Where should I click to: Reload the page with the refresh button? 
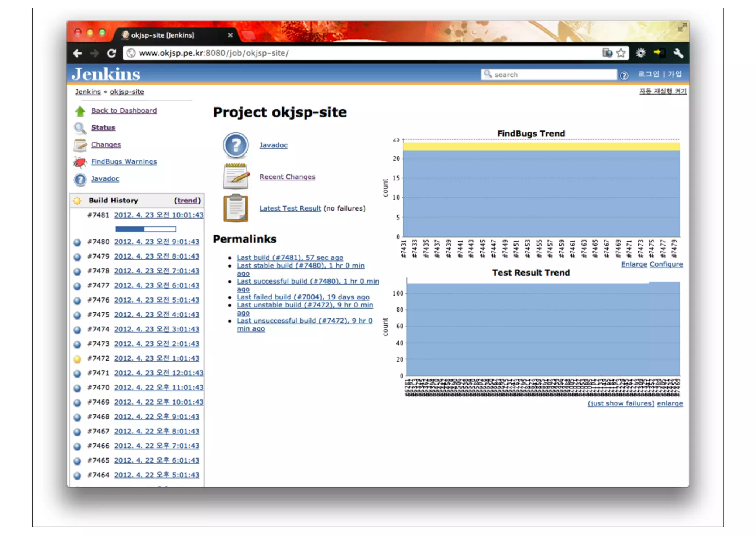click(111, 53)
